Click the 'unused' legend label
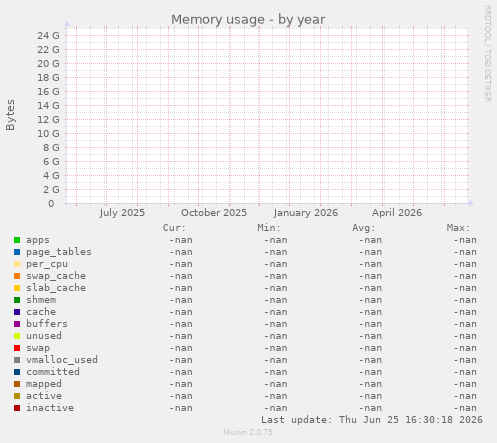The image size is (497, 443). tap(44, 336)
